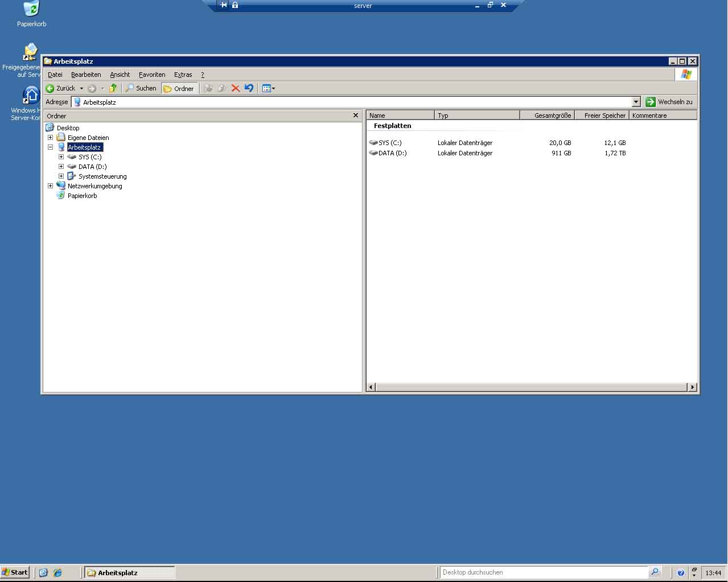
Task: Open the Suchen search pane
Action: coord(141,88)
